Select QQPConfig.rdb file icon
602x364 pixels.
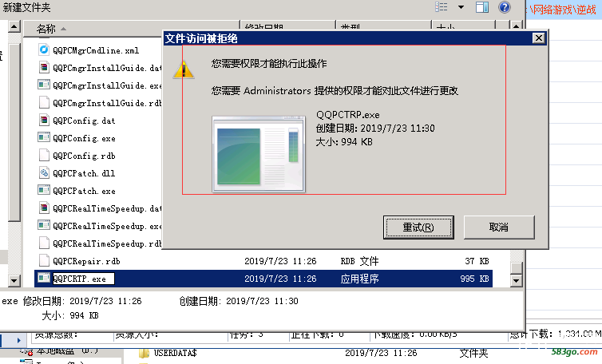[44, 155]
